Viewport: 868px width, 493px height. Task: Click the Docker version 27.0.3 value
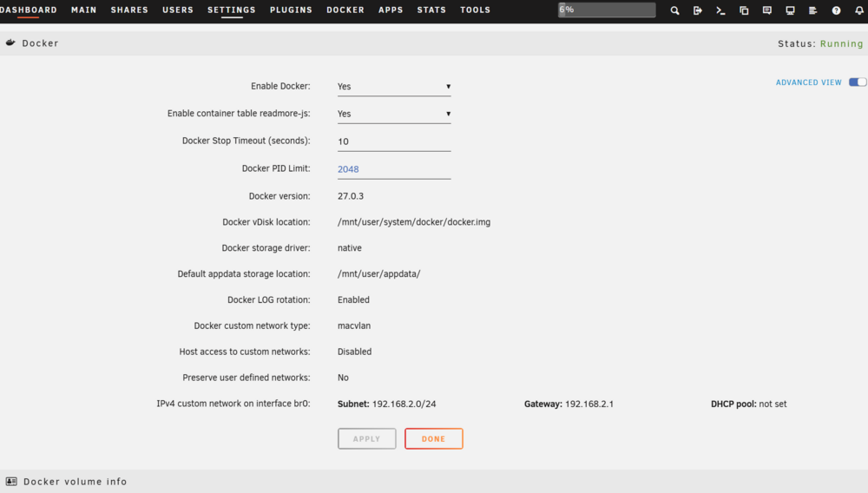click(x=351, y=196)
